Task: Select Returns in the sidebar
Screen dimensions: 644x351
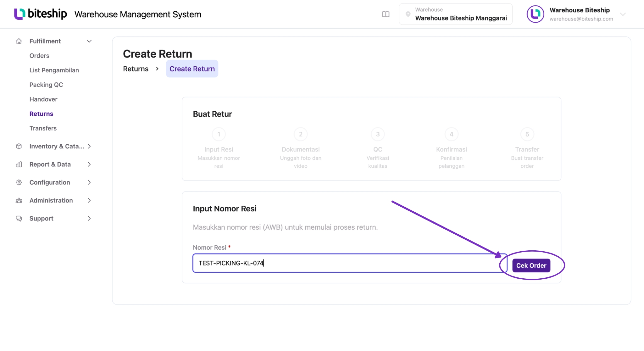Action: 41,114
